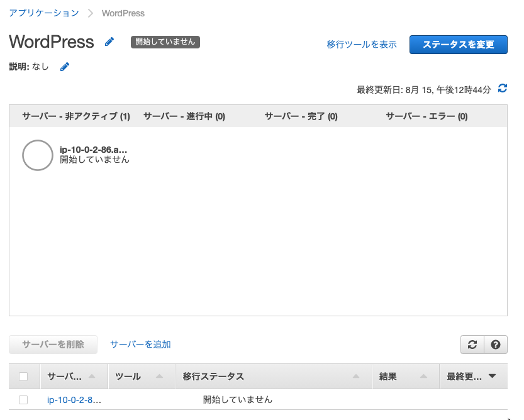Click the disabled サーバーを削除 button
This screenshot has height=420, width=524.
pyautogui.click(x=53, y=345)
